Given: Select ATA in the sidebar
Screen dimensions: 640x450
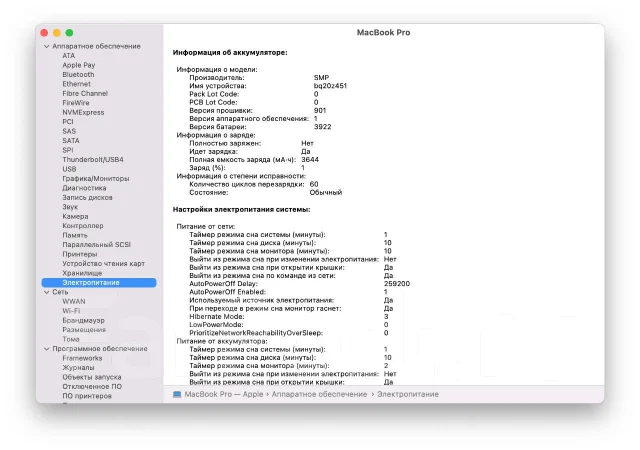Looking at the screenshot, I should (x=69, y=56).
